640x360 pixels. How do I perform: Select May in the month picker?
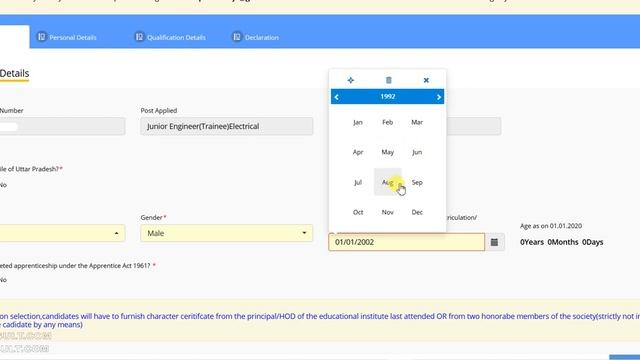[388, 152]
